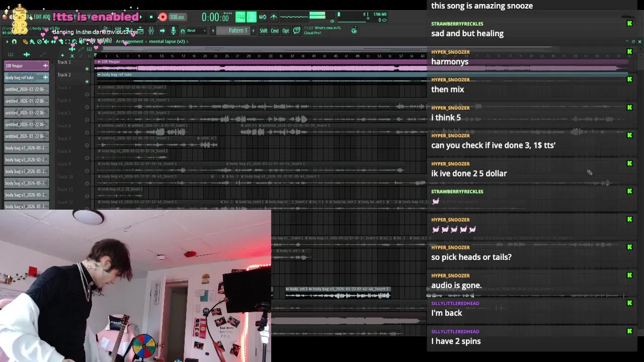Screen dimensions: 644x362
Task: Mute Track 2 with its green dot
Action: click(87, 81)
